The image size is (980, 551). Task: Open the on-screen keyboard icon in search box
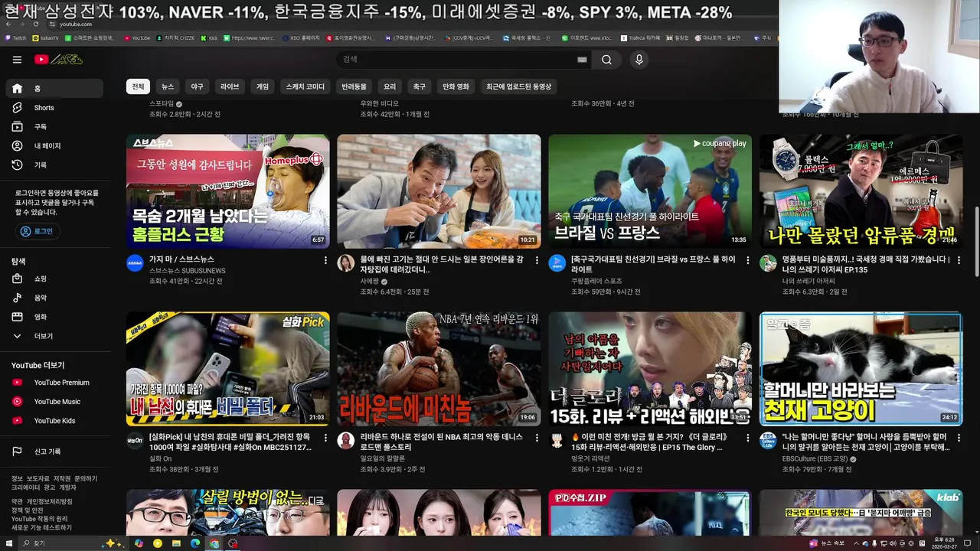tap(582, 60)
